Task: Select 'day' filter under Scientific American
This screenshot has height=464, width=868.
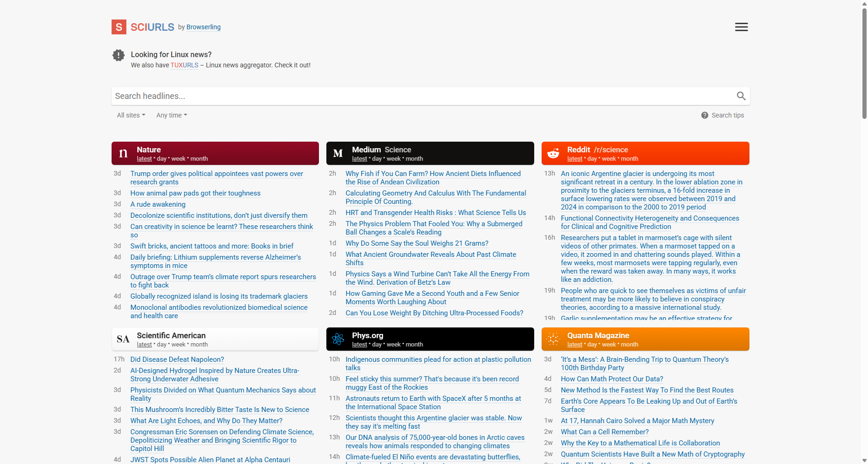Action: point(162,345)
